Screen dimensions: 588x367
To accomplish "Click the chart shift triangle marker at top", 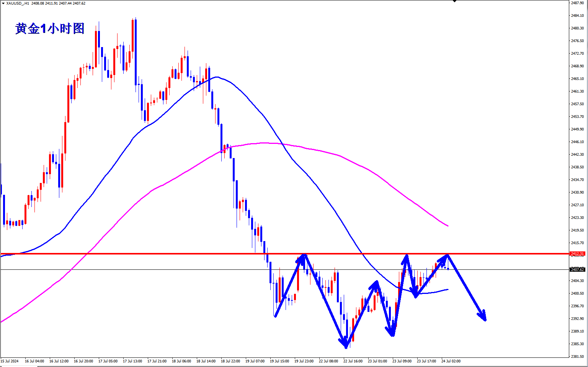I will (454, 1).
